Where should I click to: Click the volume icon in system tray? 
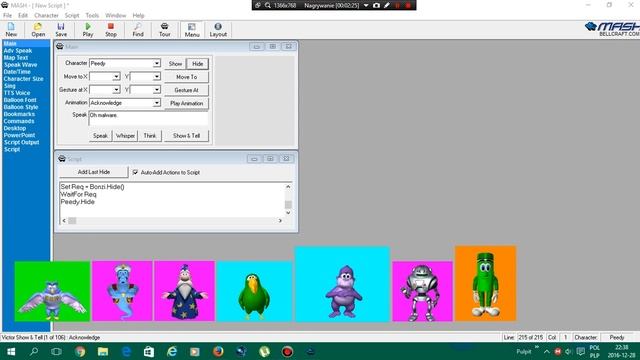(x=568, y=351)
